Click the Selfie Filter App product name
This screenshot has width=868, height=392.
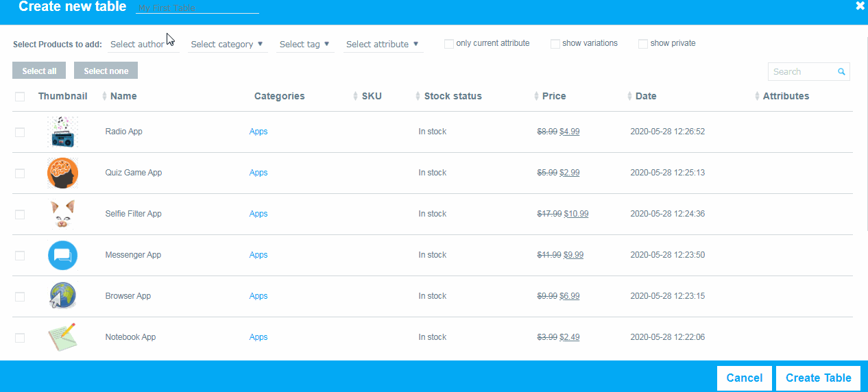pyautogui.click(x=134, y=214)
